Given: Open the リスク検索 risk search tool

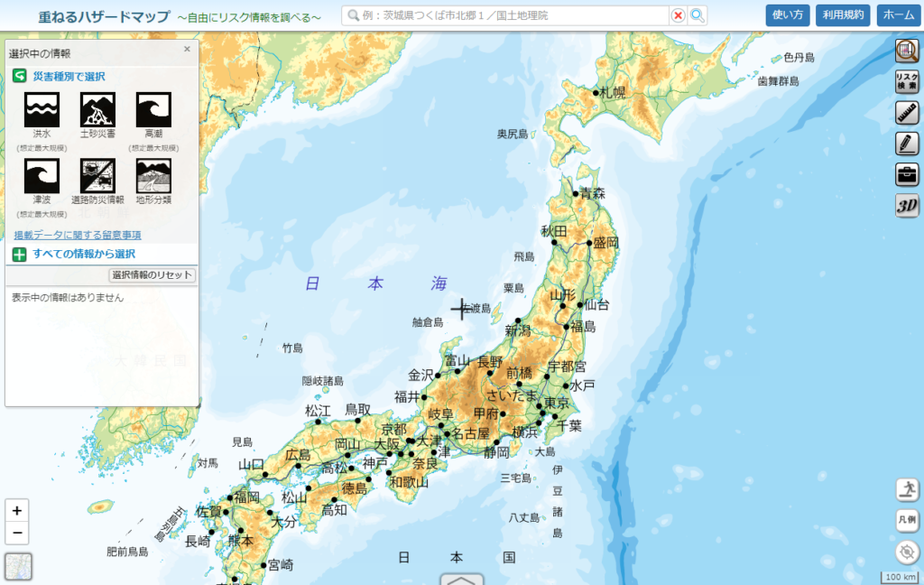Looking at the screenshot, I should pyautogui.click(x=907, y=81).
